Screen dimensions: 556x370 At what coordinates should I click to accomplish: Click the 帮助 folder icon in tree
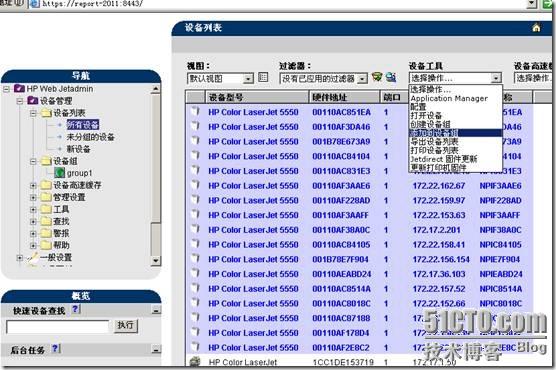click(x=46, y=245)
